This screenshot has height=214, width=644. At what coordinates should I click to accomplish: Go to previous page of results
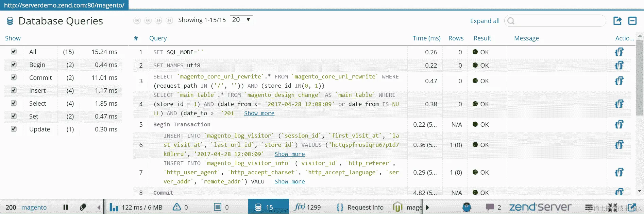pos(148,20)
